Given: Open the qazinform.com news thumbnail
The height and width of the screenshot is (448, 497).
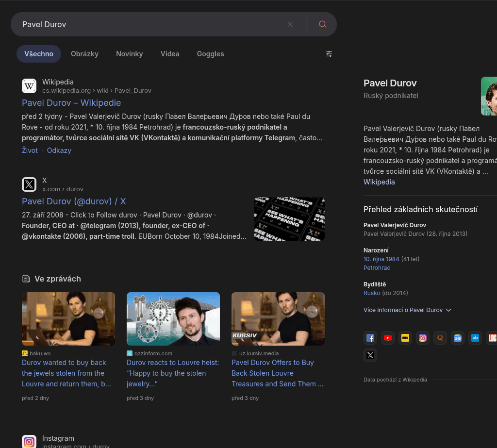Looking at the screenshot, I should tap(173, 319).
